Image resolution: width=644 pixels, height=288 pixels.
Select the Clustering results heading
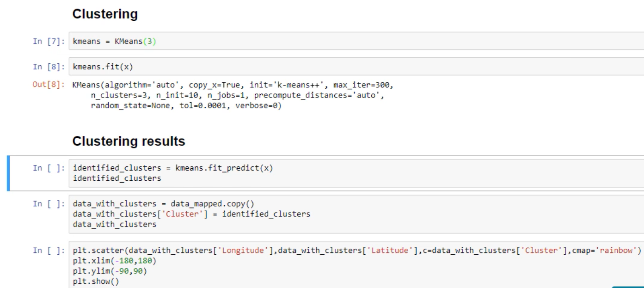pyautogui.click(x=129, y=142)
